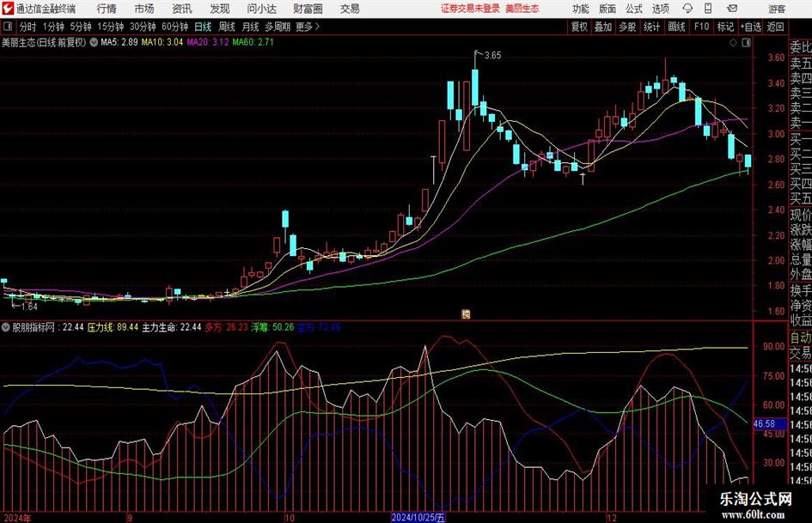Open the 发现 menu

pyautogui.click(x=220, y=9)
